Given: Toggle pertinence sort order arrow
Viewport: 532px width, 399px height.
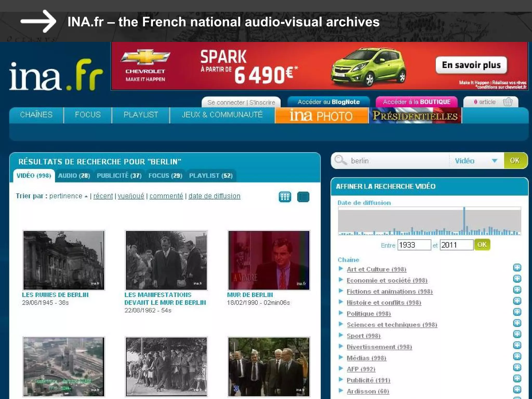Looking at the screenshot, I should 86,196.
